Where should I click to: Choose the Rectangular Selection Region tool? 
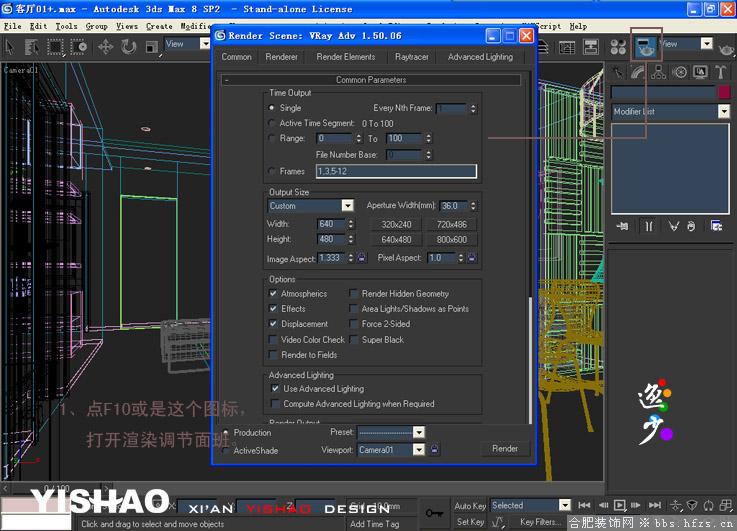coord(55,47)
